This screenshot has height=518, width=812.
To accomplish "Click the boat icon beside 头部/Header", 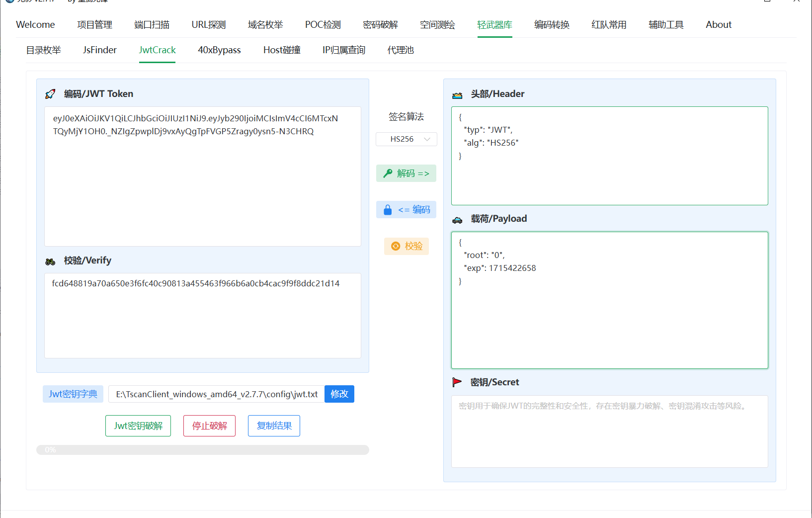I will [x=457, y=95].
